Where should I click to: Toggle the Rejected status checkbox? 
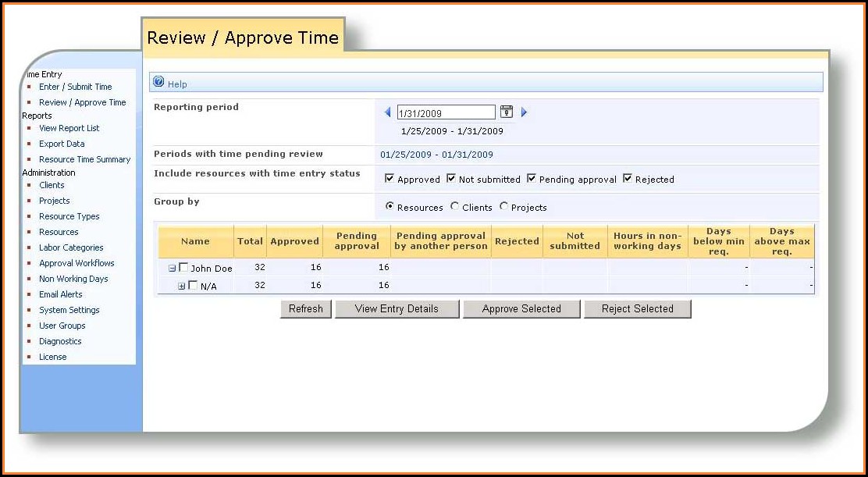point(628,179)
